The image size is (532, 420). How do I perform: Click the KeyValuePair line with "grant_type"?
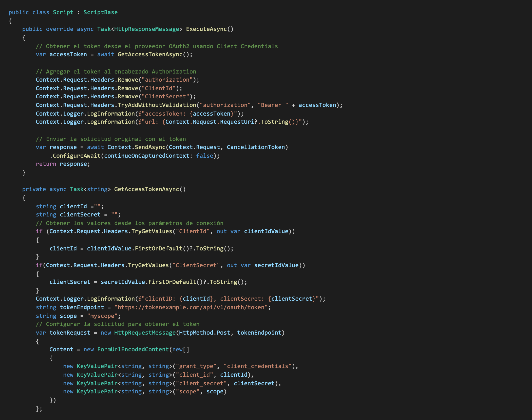pyautogui.click(x=181, y=366)
